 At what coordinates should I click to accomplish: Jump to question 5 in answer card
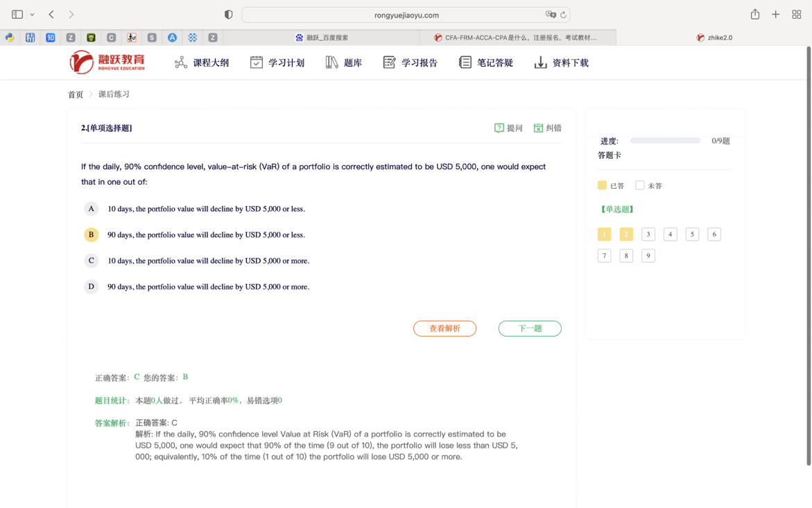[x=692, y=235]
